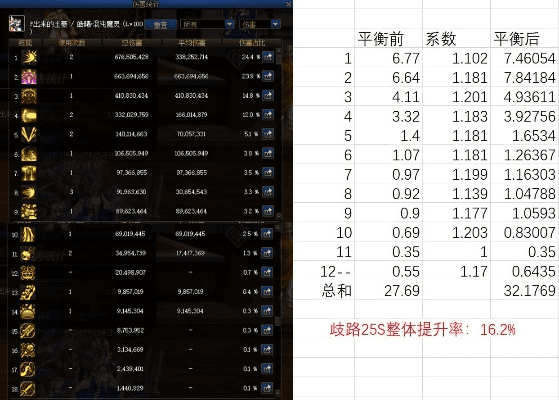Click skill icon in damage row 7
Image resolution: width=559 pixels, height=400 pixels.
coord(29,173)
